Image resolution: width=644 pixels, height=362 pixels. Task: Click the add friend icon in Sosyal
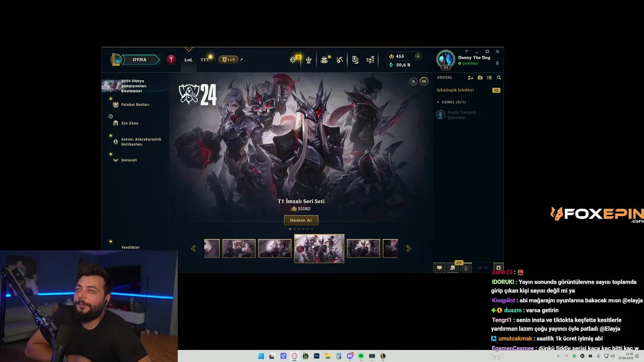470,78
